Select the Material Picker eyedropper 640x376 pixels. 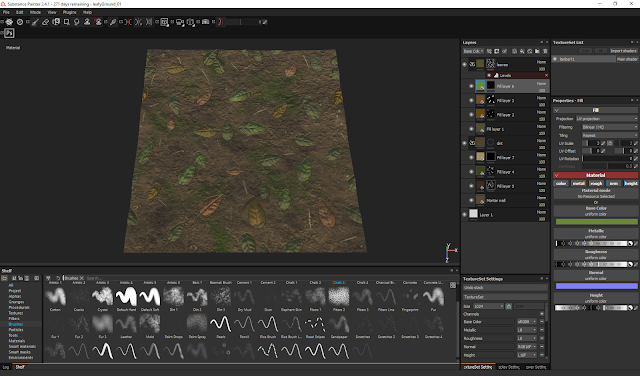tap(113, 22)
